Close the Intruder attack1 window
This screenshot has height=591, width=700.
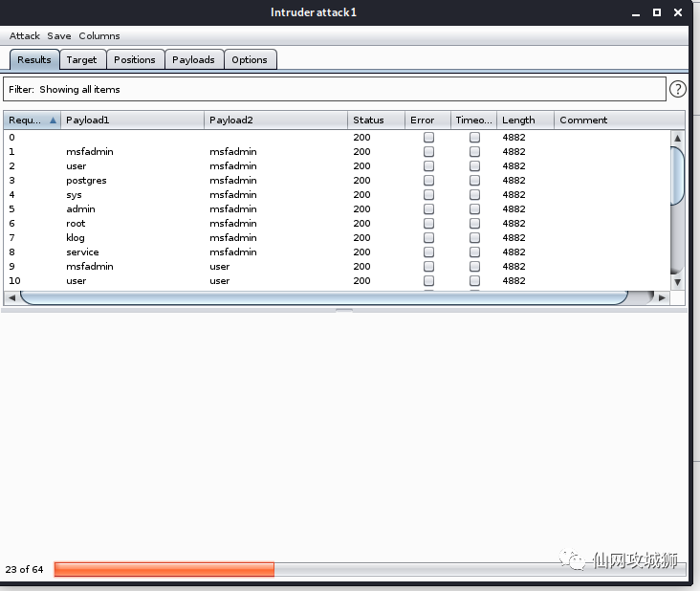pos(678,12)
